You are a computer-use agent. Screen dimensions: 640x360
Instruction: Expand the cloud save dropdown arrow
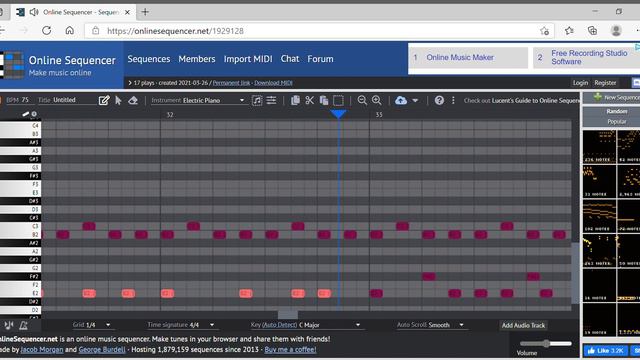tap(415, 100)
